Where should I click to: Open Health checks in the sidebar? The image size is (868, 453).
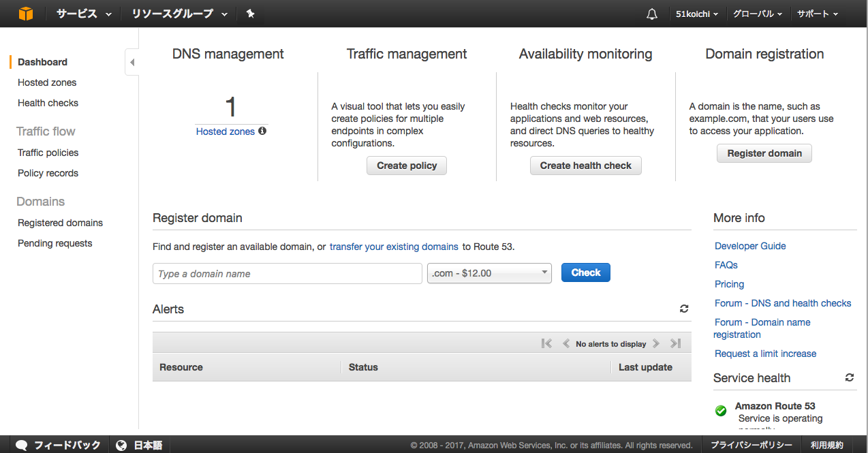48,103
